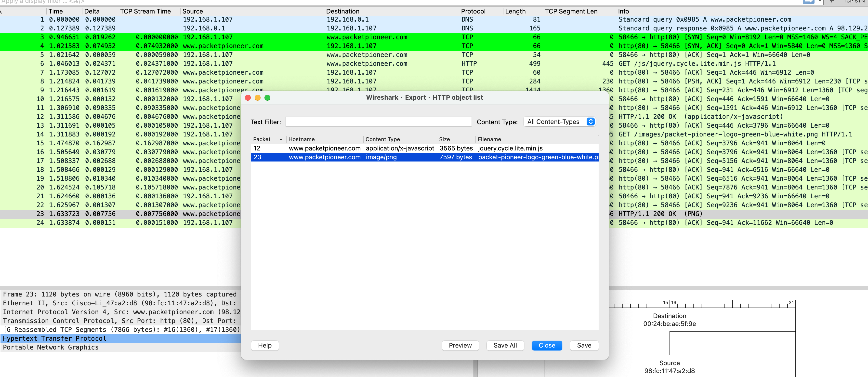Click the plus icon to add a filter button
Screen dimensions: 868x377
coord(832,2)
